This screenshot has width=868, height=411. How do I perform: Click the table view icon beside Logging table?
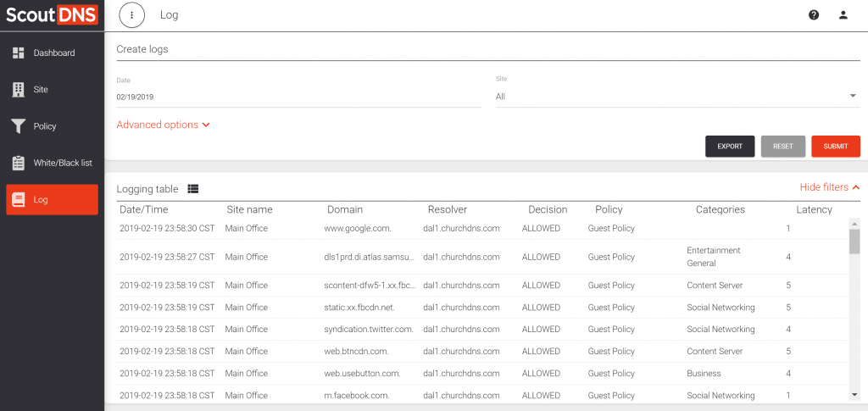pyautogui.click(x=192, y=189)
